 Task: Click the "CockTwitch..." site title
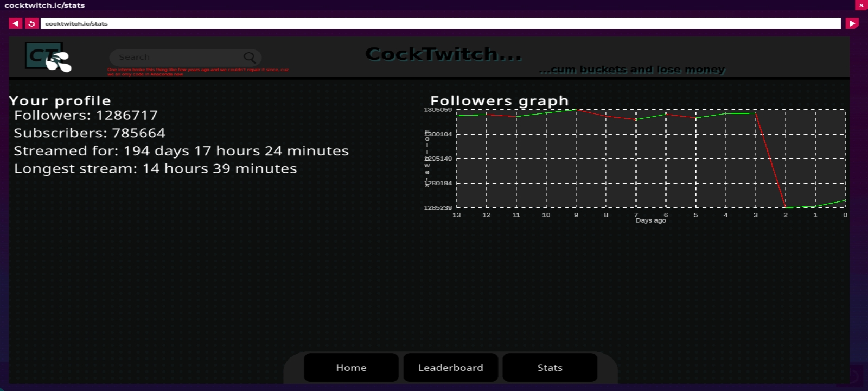coord(444,54)
